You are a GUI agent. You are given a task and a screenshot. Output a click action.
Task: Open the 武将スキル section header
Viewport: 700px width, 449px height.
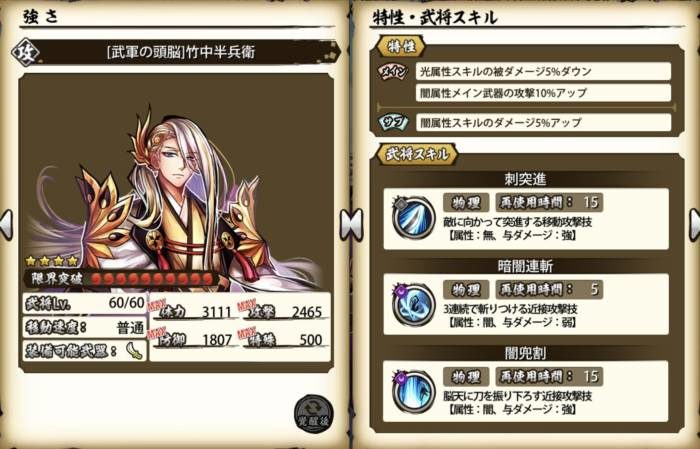(417, 154)
